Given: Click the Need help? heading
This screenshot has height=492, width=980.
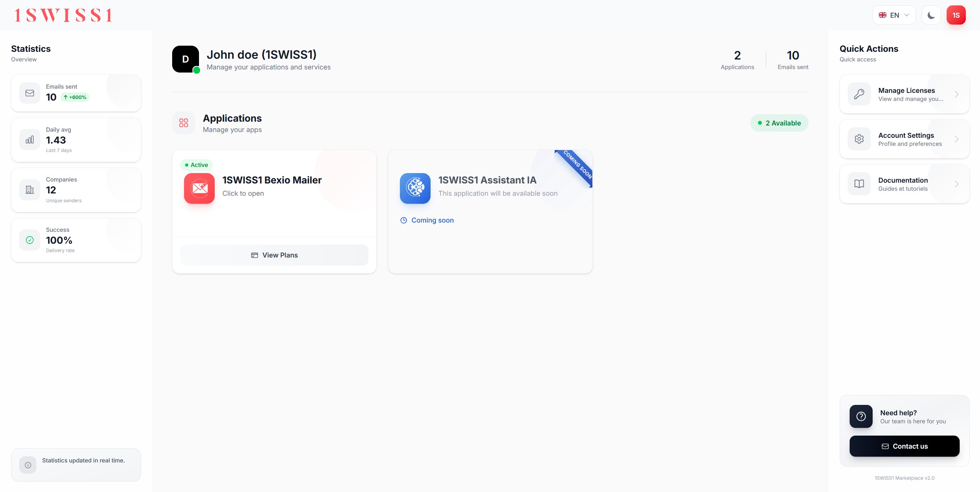Looking at the screenshot, I should 898,413.
